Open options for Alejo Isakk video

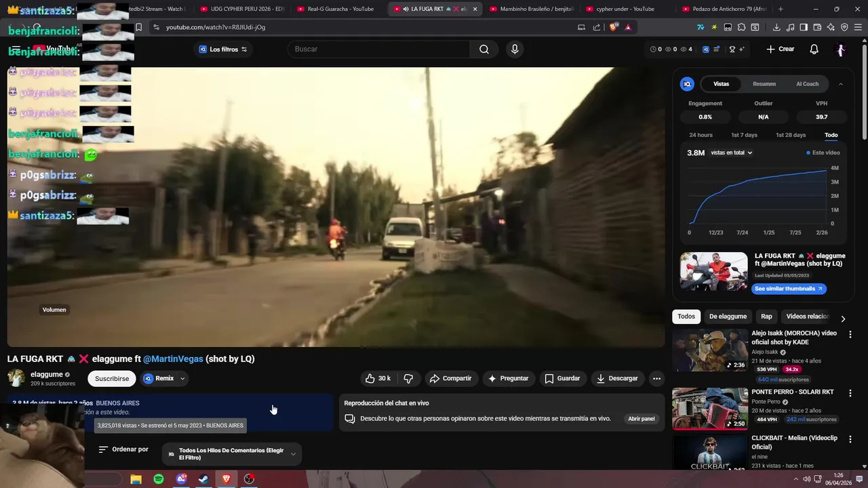(850, 334)
